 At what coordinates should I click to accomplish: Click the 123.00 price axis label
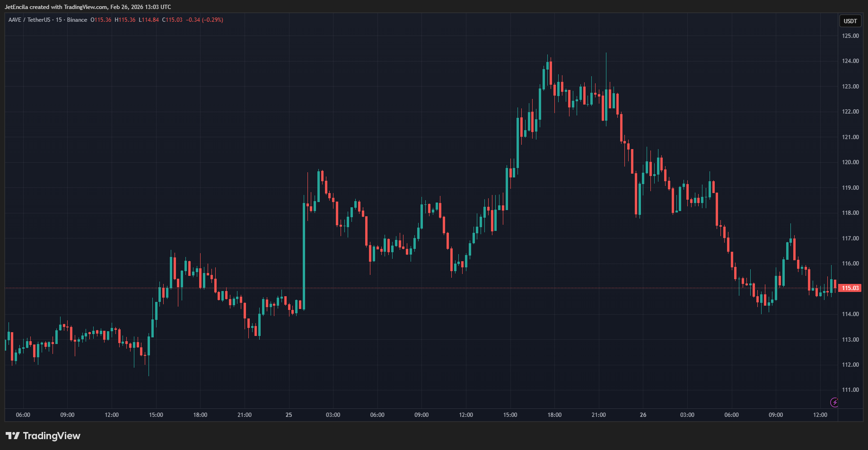pyautogui.click(x=850, y=87)
